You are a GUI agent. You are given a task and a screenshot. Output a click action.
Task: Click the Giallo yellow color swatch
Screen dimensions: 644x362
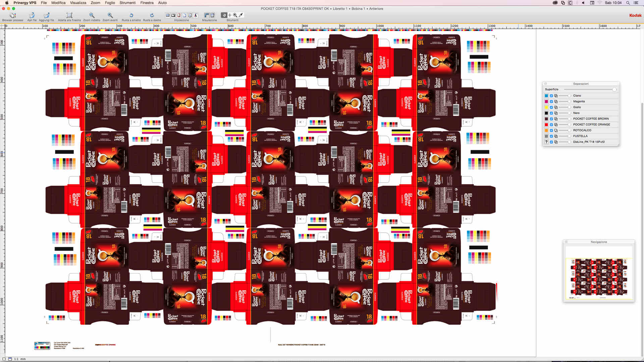[546, 107]
